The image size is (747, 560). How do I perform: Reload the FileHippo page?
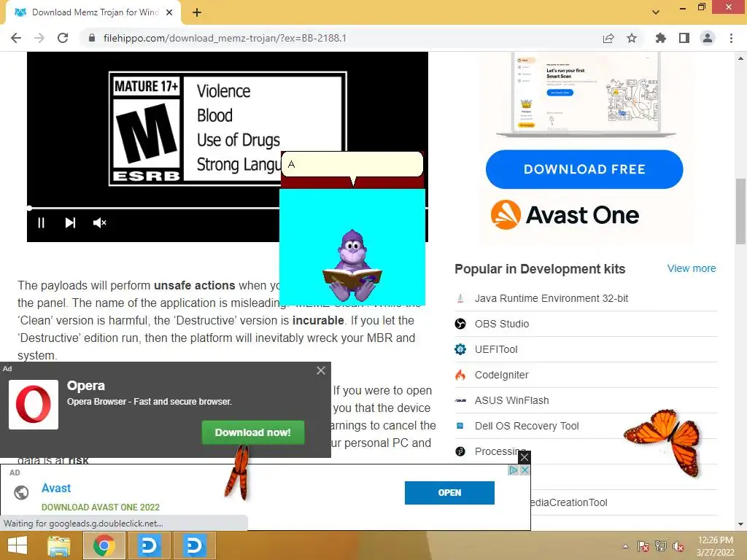[x=63, y=38]
